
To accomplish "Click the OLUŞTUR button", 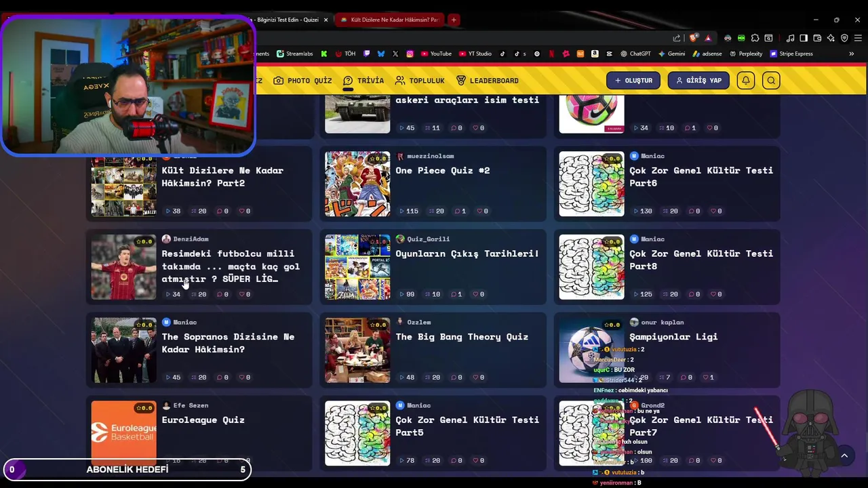I will [633, 81].
